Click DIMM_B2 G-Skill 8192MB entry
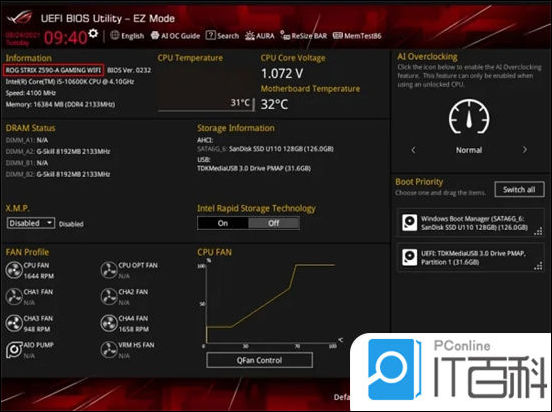Viewport: 552px width, 412px height. tap(58, 174)
